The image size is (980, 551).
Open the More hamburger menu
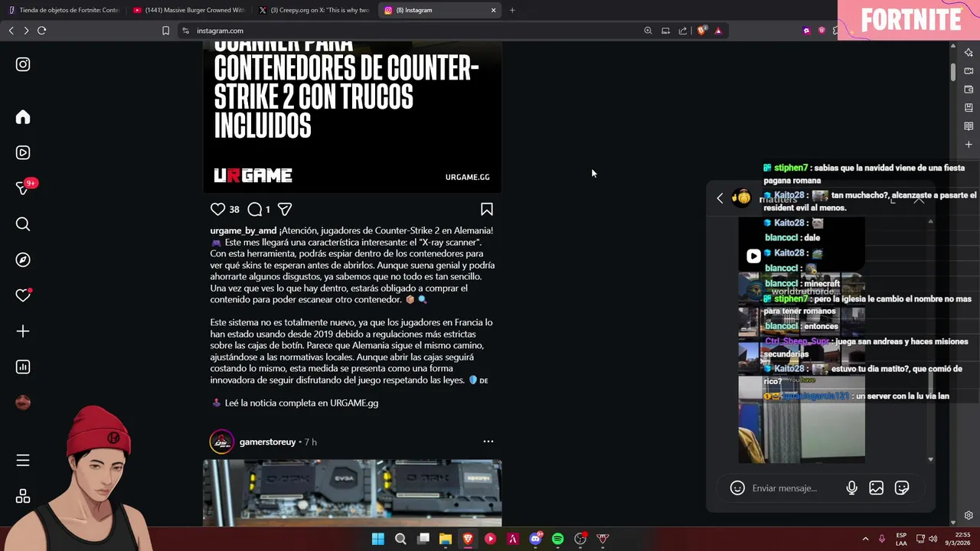[23, 460]
